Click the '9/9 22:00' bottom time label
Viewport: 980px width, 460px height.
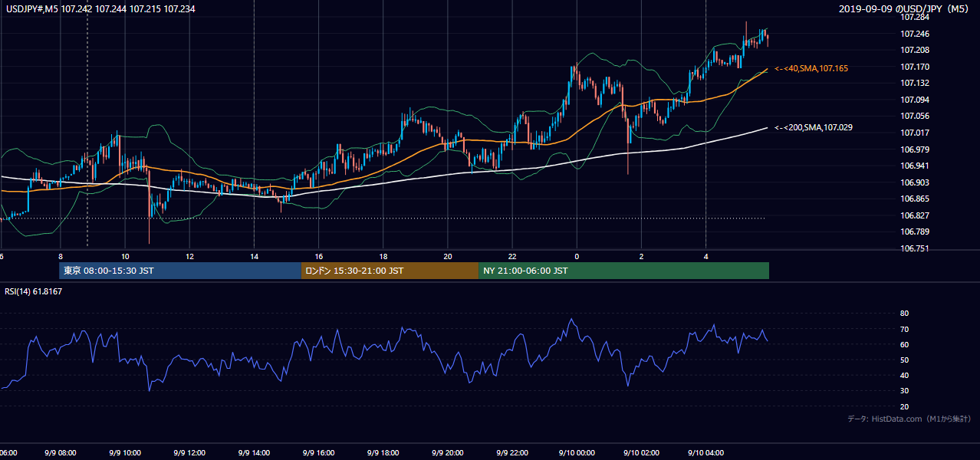click(512, 453)
